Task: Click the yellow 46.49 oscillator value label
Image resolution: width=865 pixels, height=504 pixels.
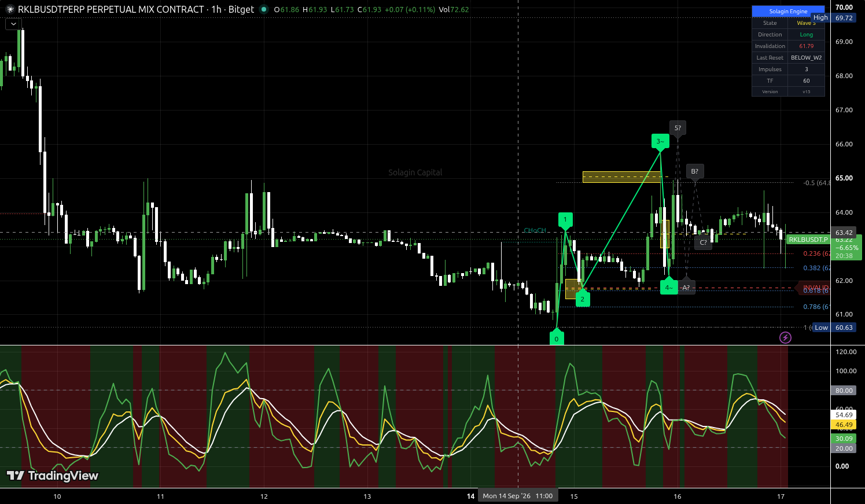Action: pyautogui.click(x=844, y=425)
